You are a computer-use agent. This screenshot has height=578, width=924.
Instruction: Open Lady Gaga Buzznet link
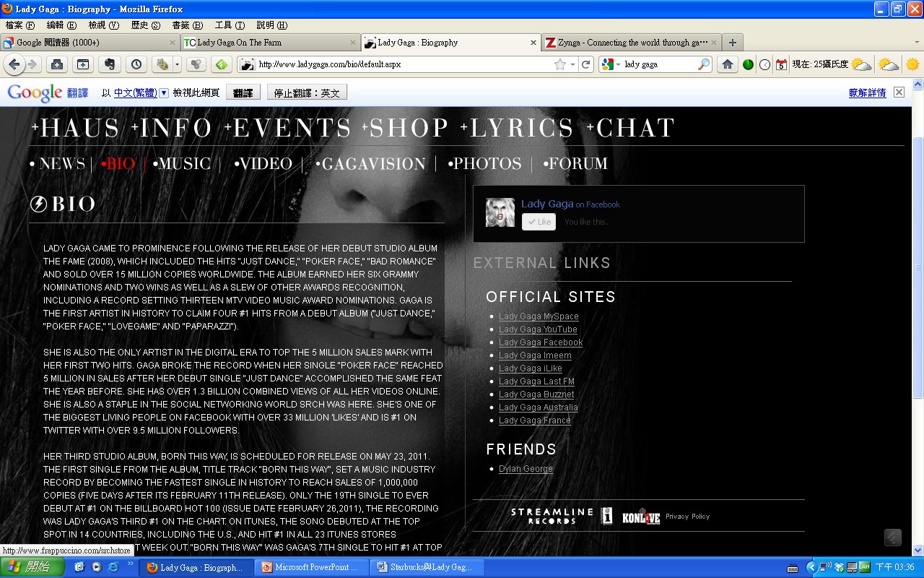[536, 394]
